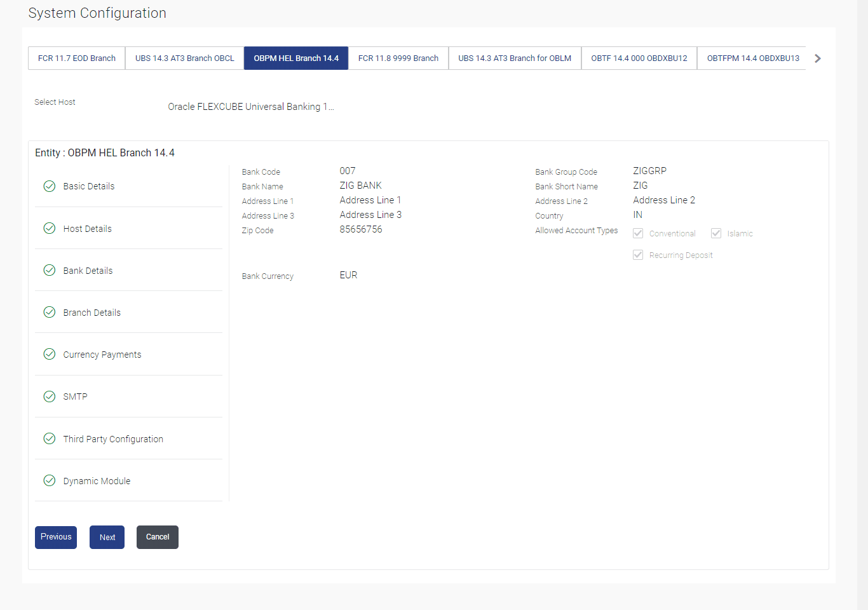Click the Address Line 1 value
Viewport: 868px width, 610px height.
click(370, 200)
